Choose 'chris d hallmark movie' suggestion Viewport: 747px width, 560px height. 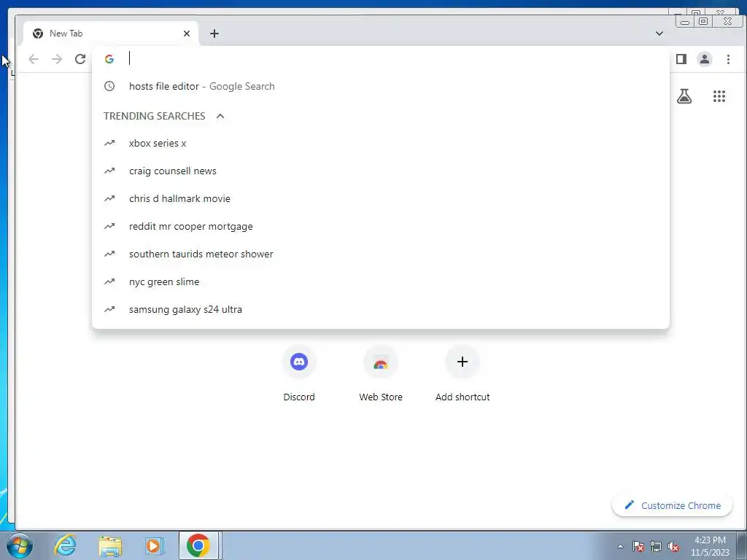[x=381, y=198]
